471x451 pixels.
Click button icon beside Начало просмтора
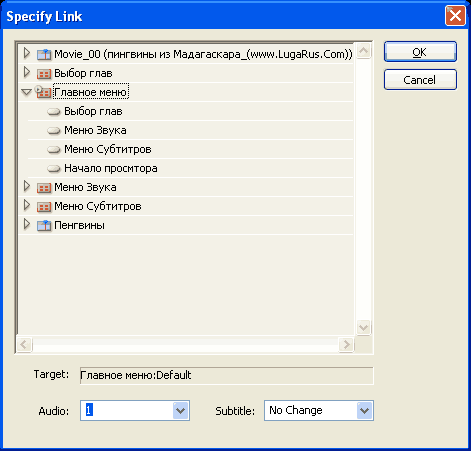pos(54,169)
